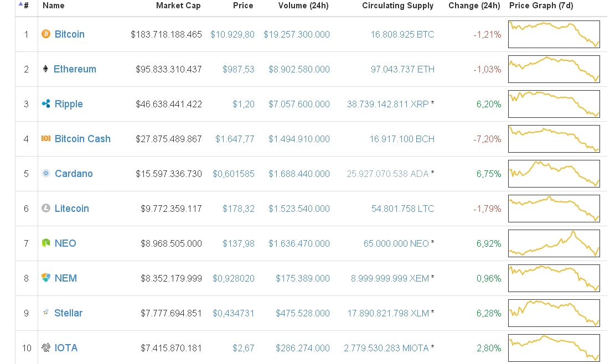Click Bitcoin Cash price $1.647,77

tap(235, 139)
